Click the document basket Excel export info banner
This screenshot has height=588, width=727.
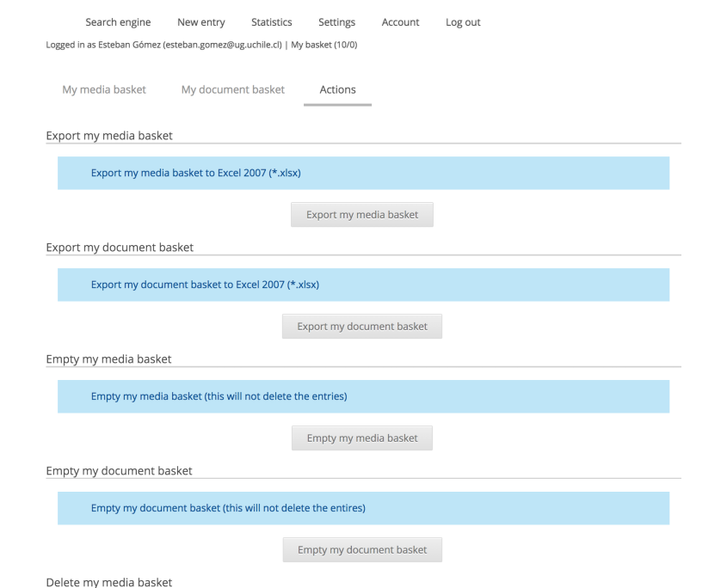click(x=363, y=285)
